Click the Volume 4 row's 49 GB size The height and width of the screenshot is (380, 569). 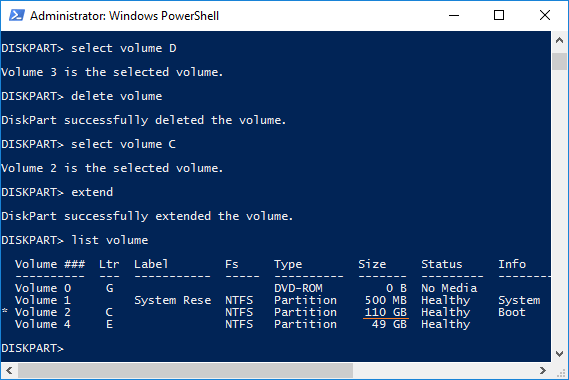[389, 324]
